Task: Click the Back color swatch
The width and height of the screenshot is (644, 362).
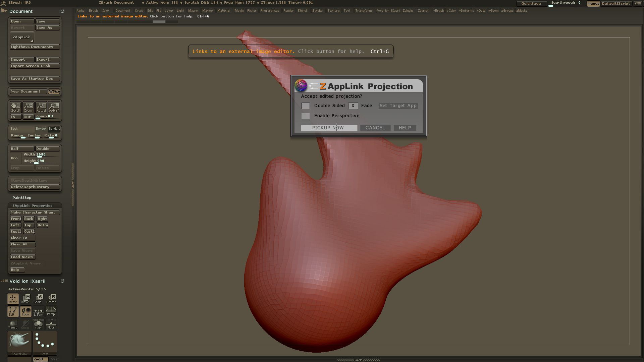Action: (x=22, y=129)
